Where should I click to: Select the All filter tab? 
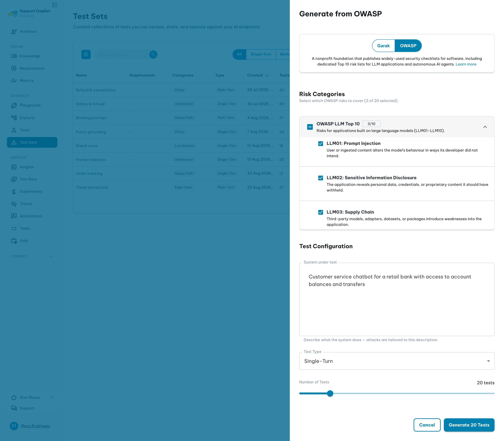239,54
